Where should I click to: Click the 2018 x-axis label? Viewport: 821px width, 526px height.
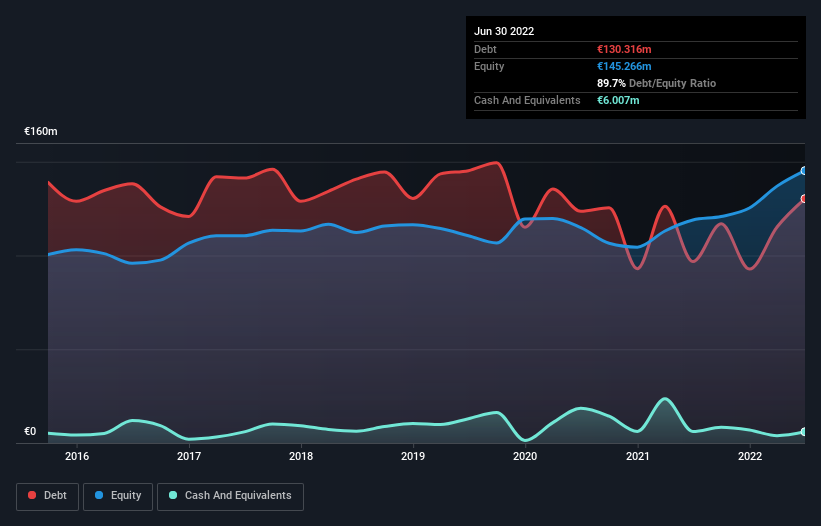click(301, 456)
